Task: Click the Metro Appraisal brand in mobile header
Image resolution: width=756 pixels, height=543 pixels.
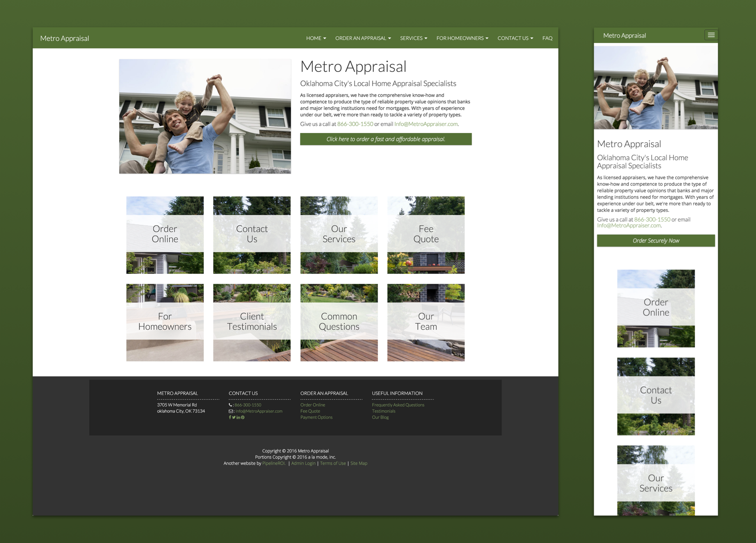Action: click(624, 35)
